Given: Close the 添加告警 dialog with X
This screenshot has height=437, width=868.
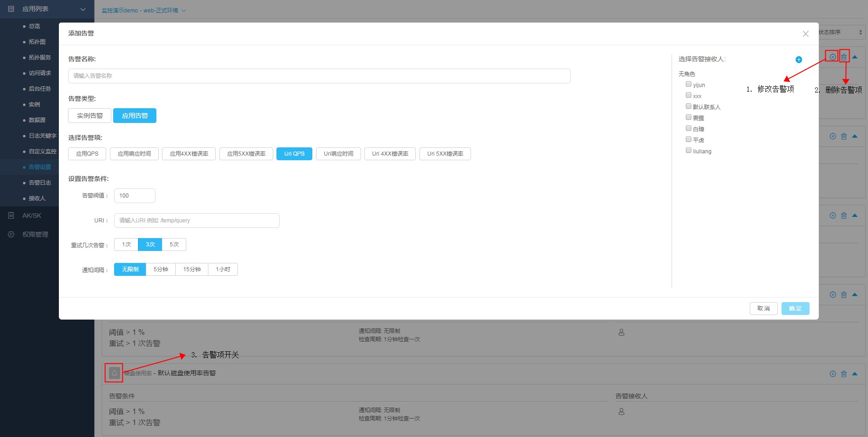Looking at the screenshot, I should [805, 34].
